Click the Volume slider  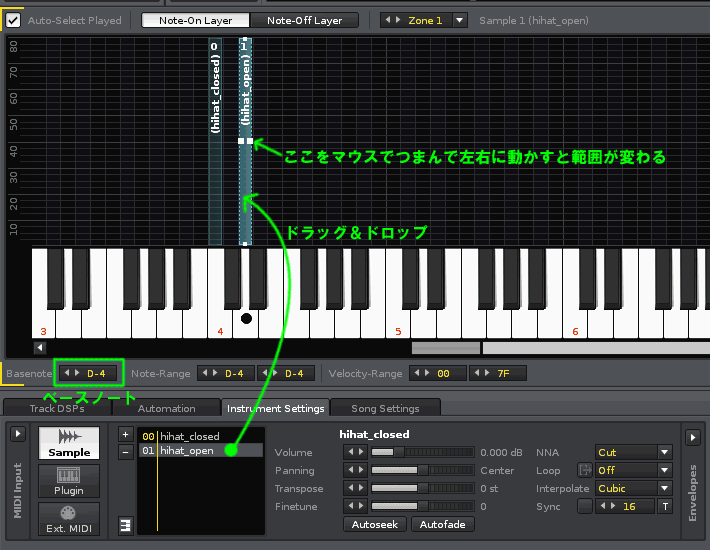pos(422,452)
